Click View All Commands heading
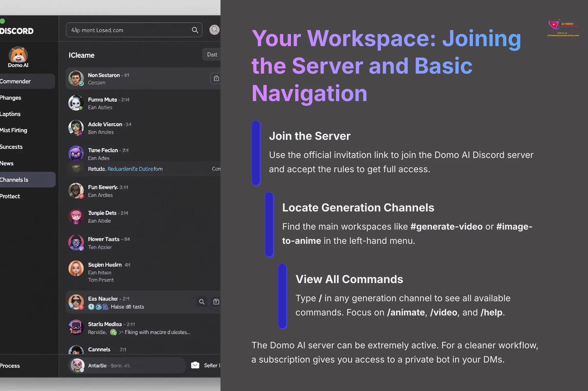The height and width of the screenshot is (391, 588). 349,279
